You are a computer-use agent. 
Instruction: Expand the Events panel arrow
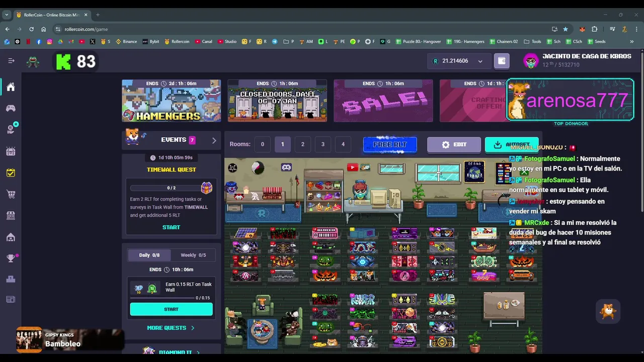[214, 140]
